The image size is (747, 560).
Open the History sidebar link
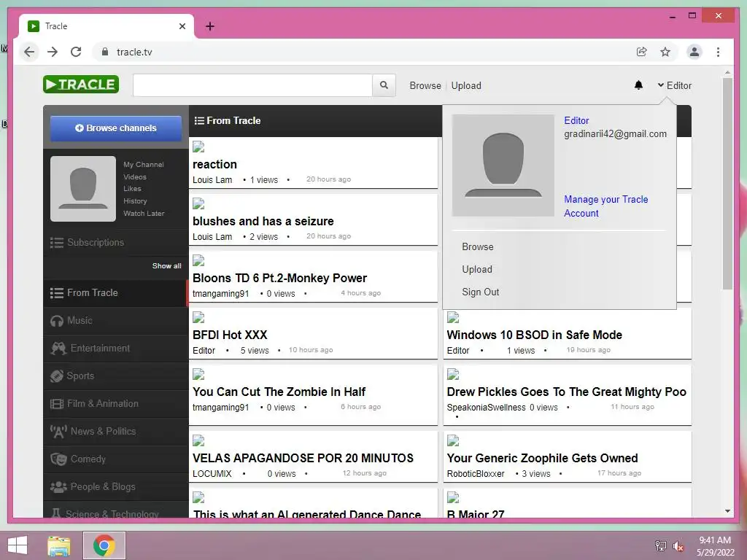[x=135, y=201]
